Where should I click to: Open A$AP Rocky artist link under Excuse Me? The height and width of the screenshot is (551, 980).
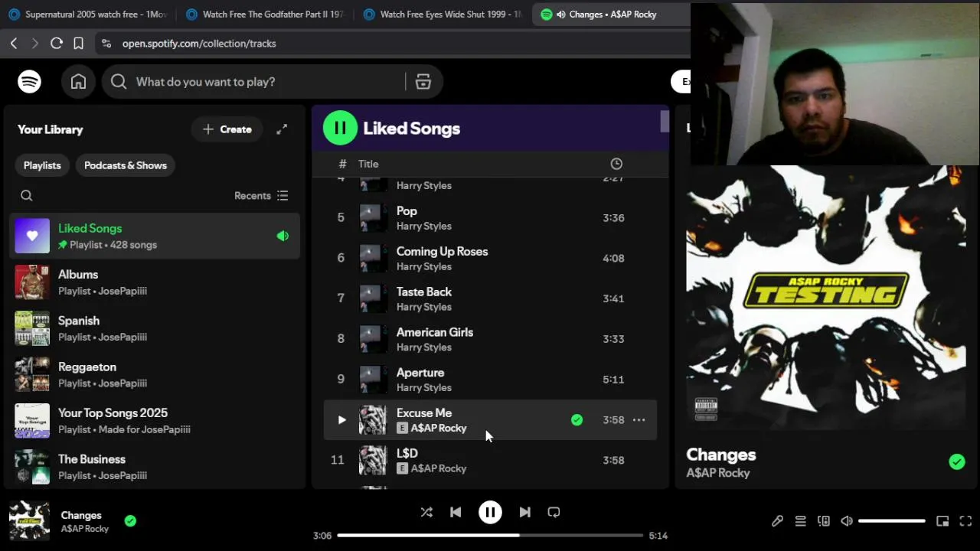tap(439, 428)
